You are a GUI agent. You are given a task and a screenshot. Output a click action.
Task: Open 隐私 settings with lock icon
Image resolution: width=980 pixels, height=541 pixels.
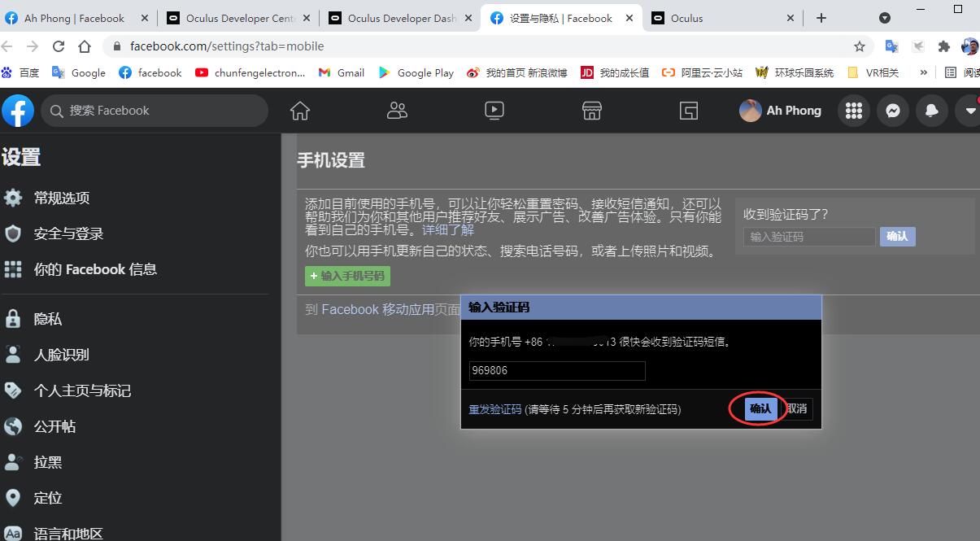[47, 319]
